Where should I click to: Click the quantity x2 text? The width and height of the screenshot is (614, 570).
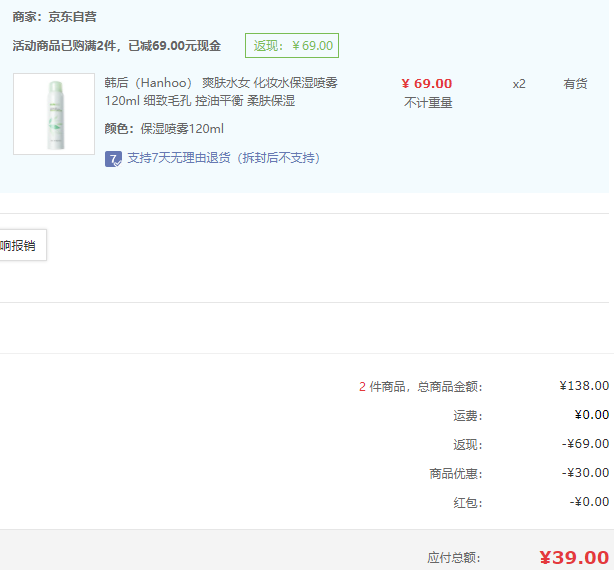(519, 84)
